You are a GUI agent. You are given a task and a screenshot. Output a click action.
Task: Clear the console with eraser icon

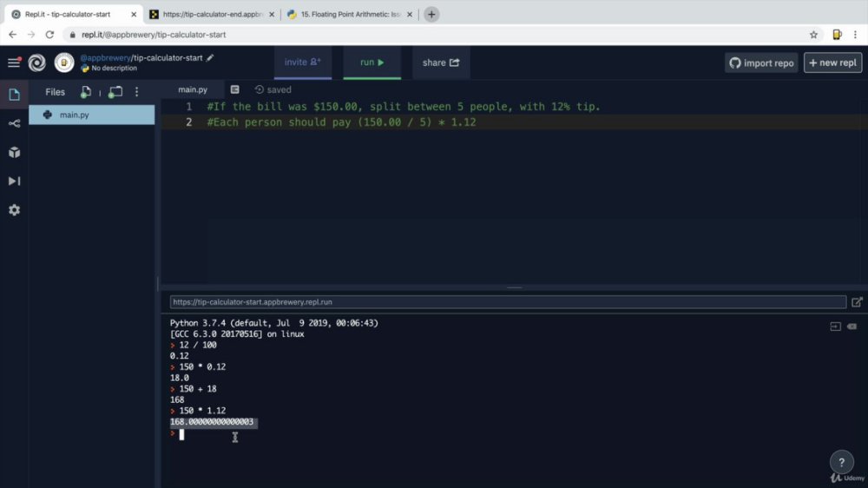pos(852,326)
